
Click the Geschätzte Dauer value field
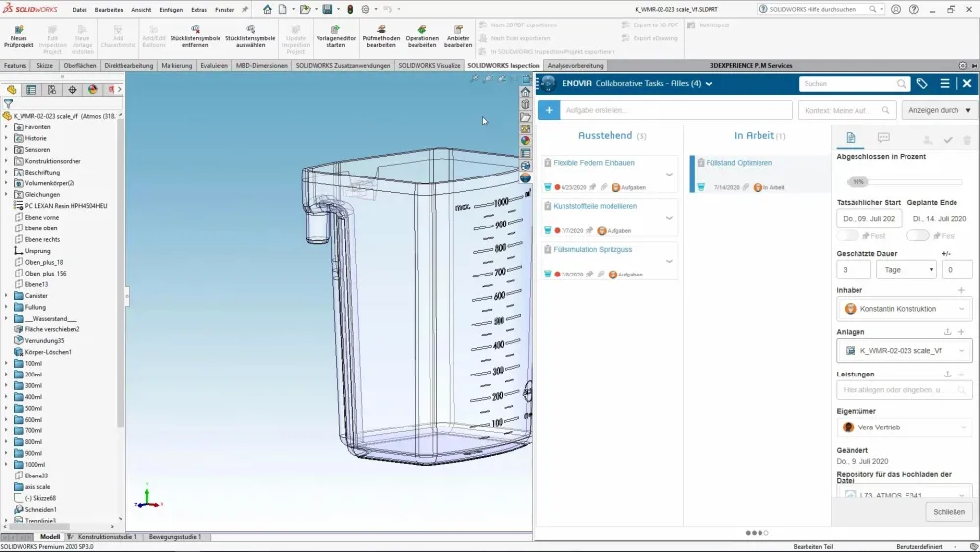(854, 270)
